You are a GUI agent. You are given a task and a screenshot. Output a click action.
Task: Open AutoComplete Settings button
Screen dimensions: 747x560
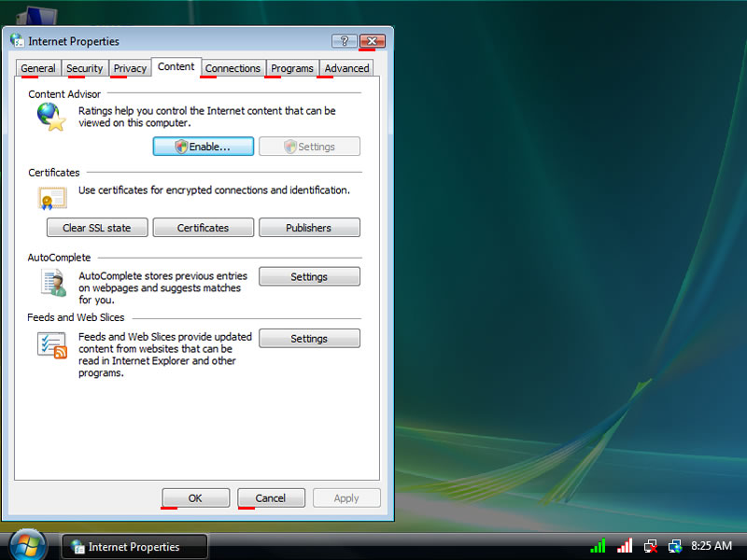tap(309, 277)
